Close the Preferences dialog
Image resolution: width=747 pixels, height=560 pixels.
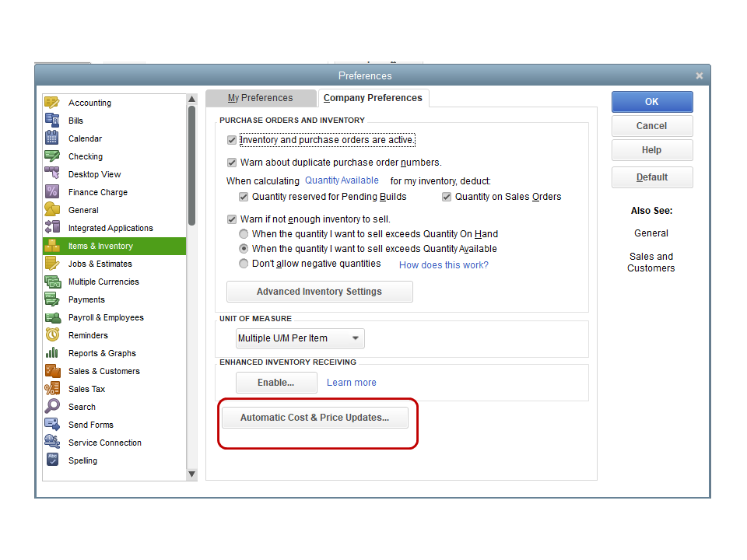699,75
